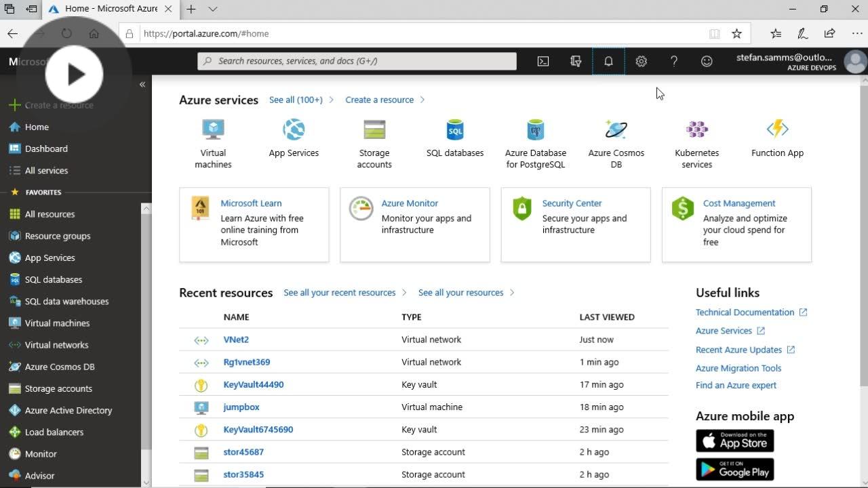Click the jumpbox VM icon

(x=201, y=407)
